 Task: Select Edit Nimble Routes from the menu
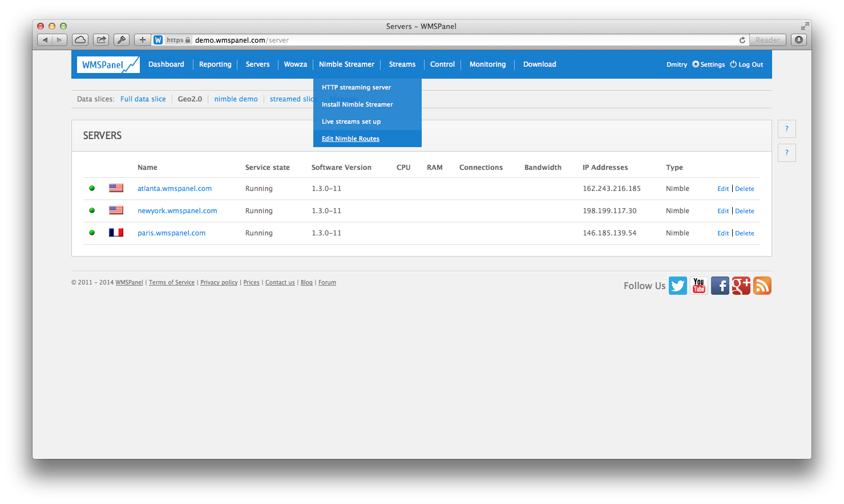350,139
